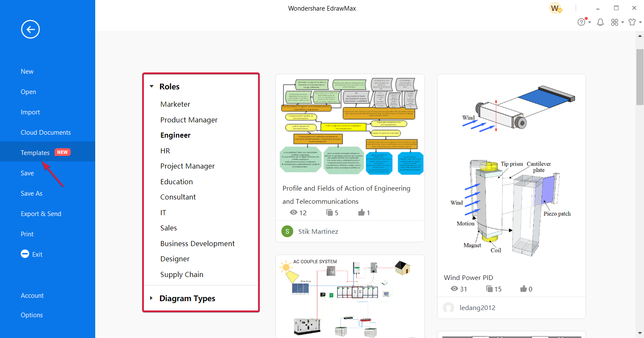This screenshot has width=644, height=338.
Task: Collapse the Roles section arrow
Action: (151, 86)
